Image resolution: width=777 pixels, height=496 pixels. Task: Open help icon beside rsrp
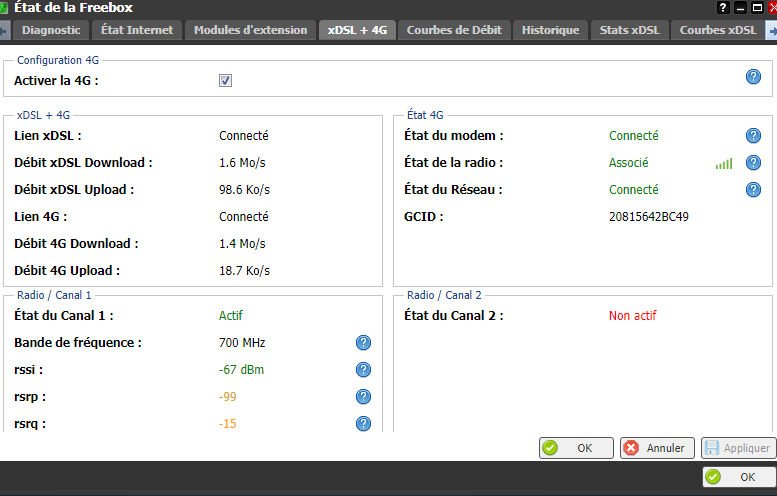(x=364, y=397)
